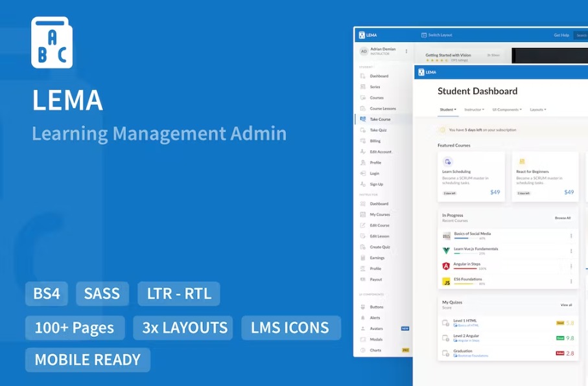Click the Edit Account sidebar icon

(362, 152)
